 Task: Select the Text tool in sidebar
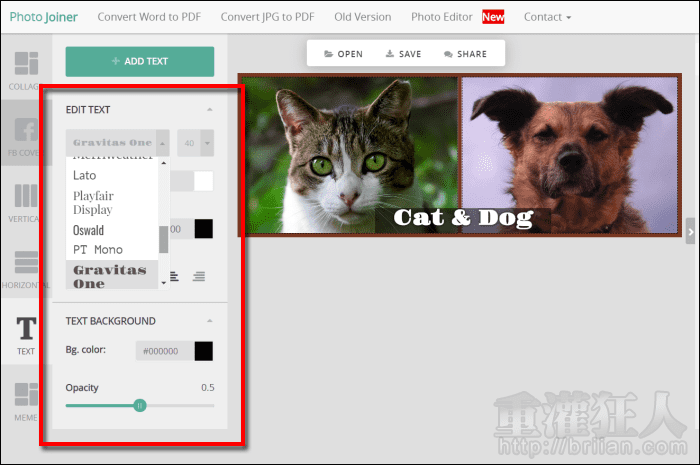(25, 335)
